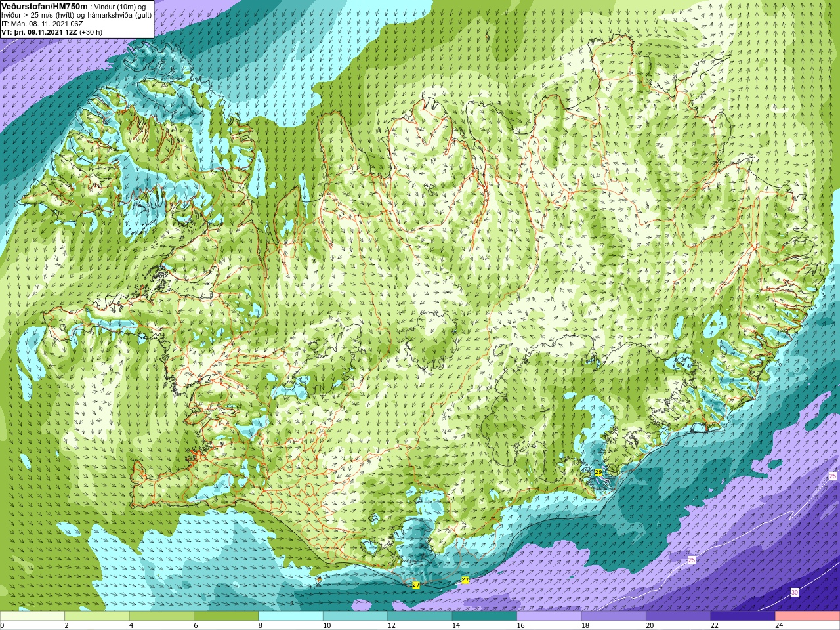The width and height of the screenshot is (840, 630).
Task: Pick the medium purple 18–20 m/s scale swatch
Action: pos(614,616)
